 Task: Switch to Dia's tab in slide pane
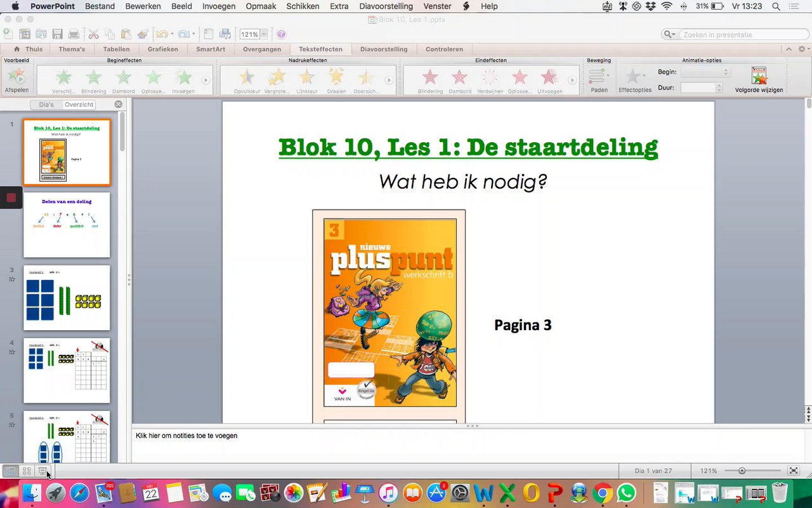tap(46, 105)
